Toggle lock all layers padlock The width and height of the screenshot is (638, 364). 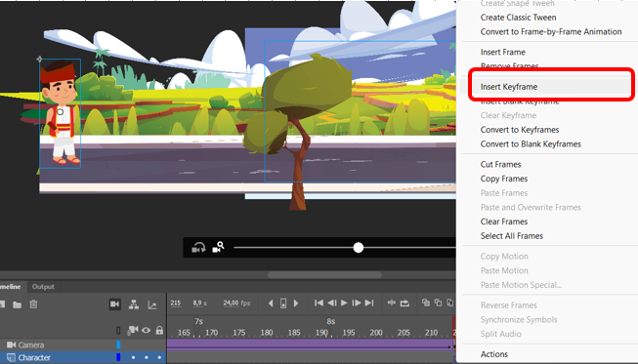[159, 330]
